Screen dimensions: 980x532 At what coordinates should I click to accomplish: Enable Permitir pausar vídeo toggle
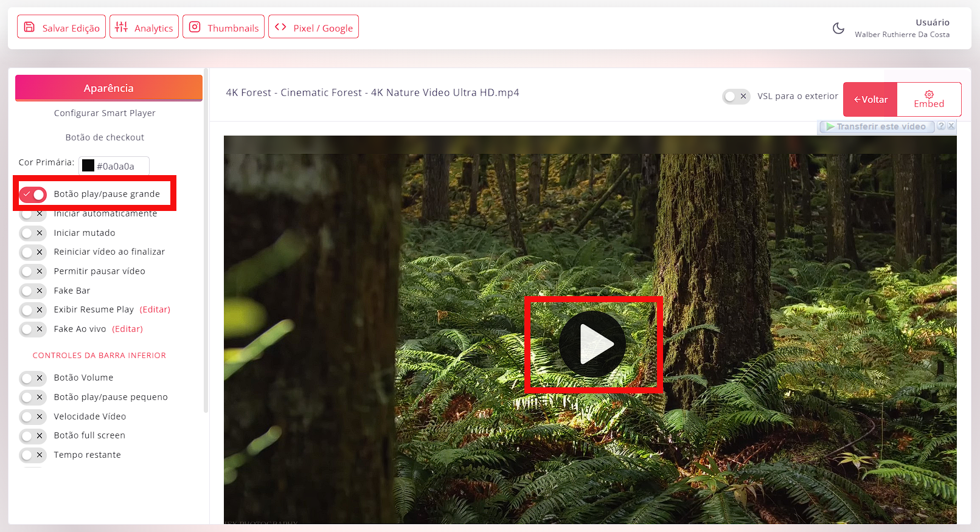33,272
